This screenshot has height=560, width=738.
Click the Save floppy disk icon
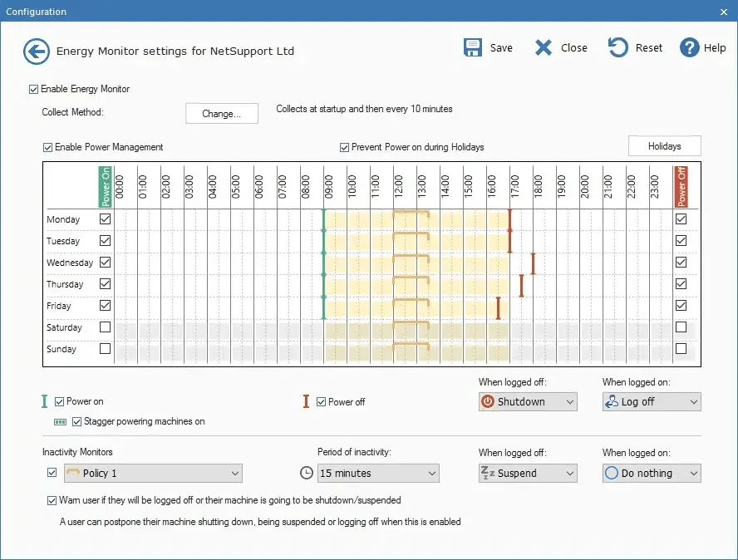click(473, 47)
